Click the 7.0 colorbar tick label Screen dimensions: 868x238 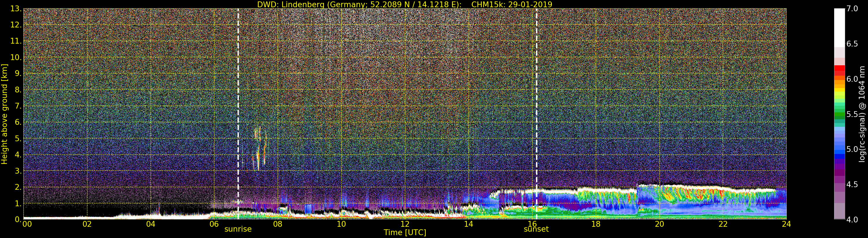pyautogui.click(x=852, y=9)
